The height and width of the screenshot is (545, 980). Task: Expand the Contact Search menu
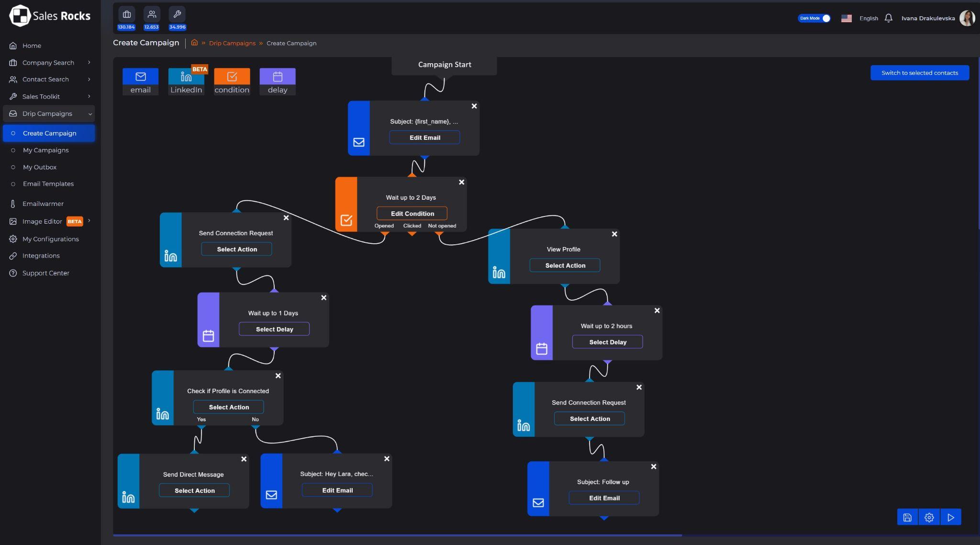(49, 79)
